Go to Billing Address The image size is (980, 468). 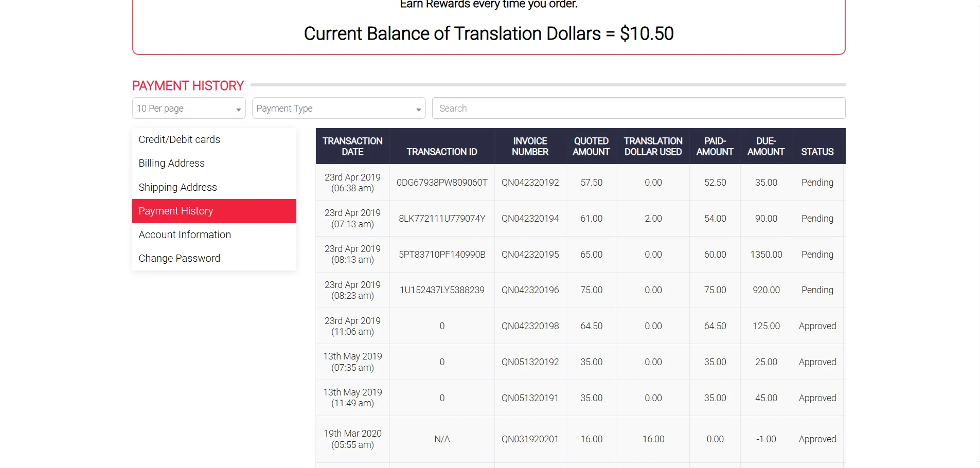(x=171, y=163)
